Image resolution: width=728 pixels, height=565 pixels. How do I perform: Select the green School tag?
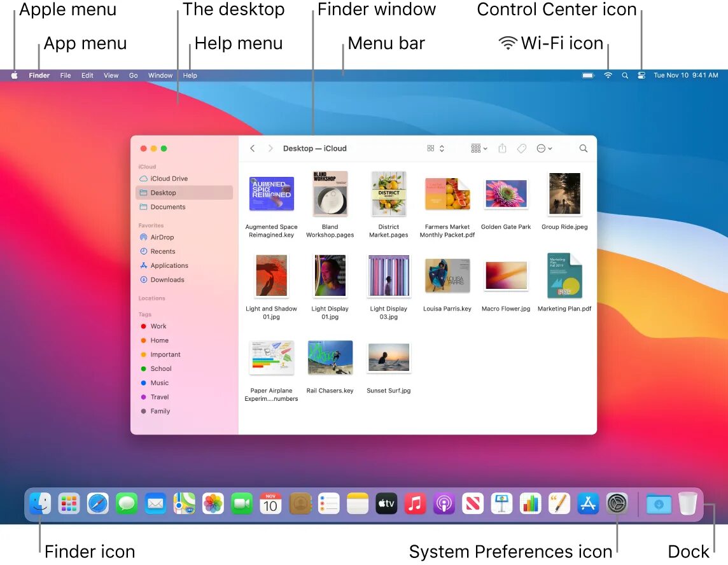[x=185, y=368]
